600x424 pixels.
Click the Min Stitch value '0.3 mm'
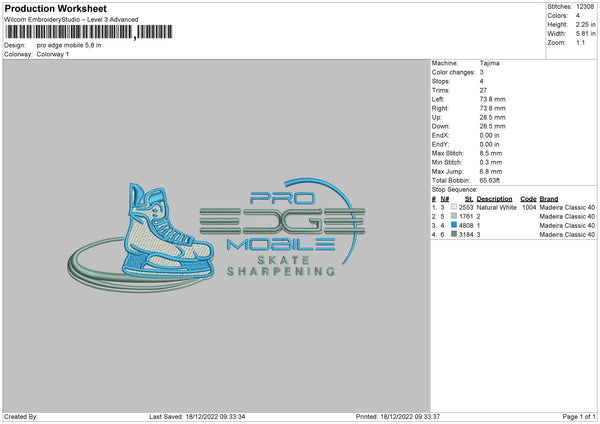coord(491,162)
